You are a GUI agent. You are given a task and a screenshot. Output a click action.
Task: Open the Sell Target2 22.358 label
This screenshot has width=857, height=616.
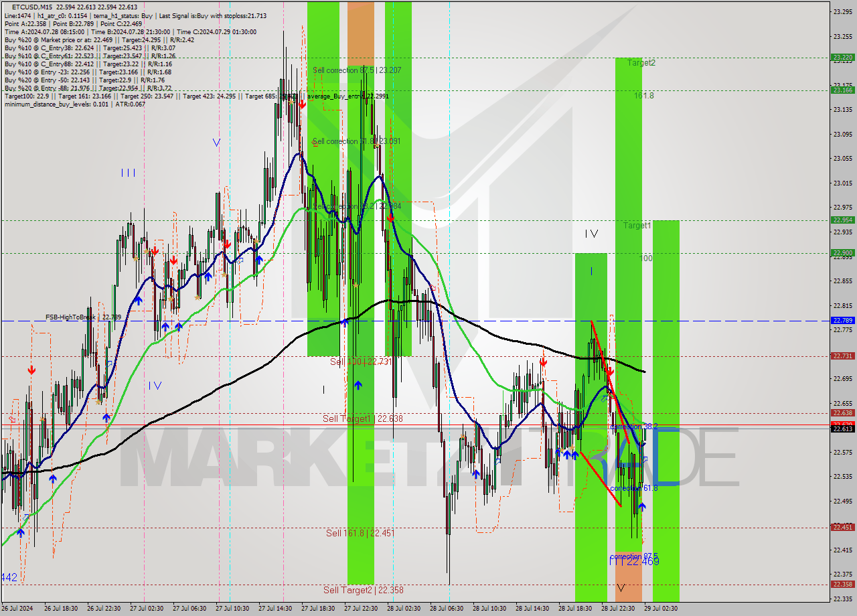pyautogui.click(x=365, y=592)
